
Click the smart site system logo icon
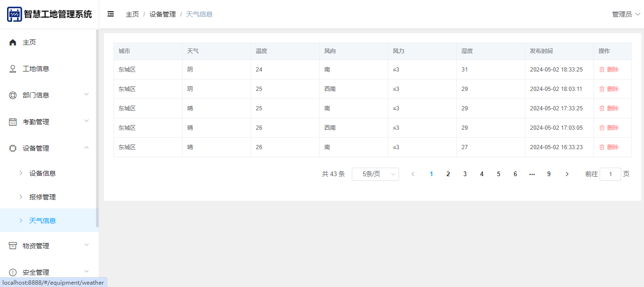tap(14, 14)
